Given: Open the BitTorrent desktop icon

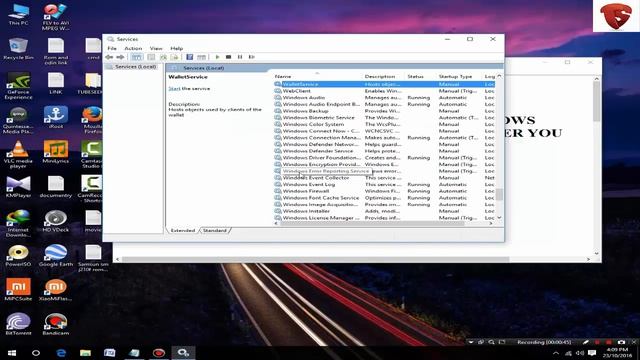Looking at the screenshot, I should point(18,324).
